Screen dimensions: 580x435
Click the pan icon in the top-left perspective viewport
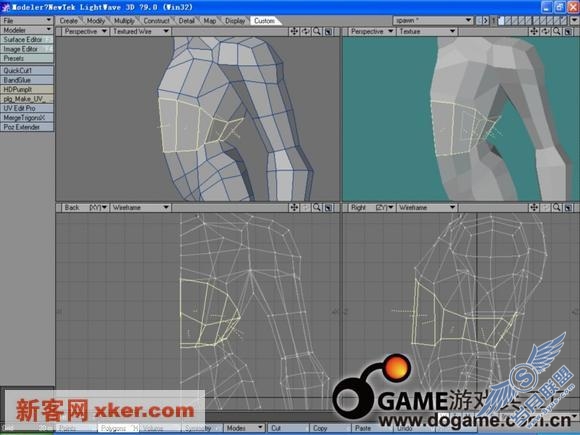pyautogui.click(x=294, y=31)
